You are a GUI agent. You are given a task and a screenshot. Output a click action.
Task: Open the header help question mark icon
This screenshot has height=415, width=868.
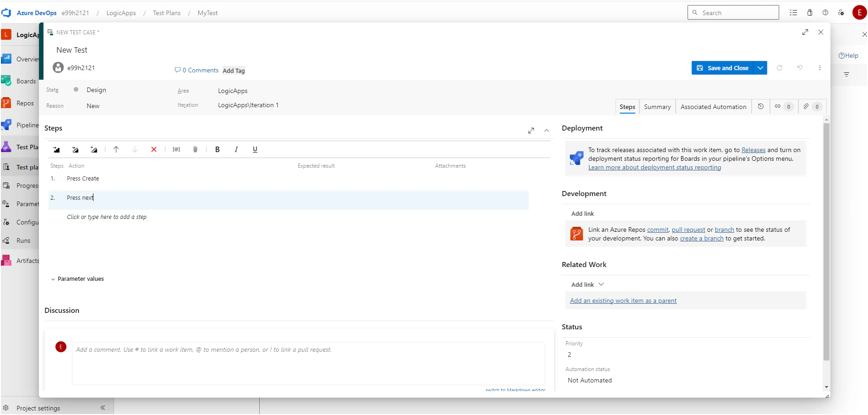pos(825,13)
